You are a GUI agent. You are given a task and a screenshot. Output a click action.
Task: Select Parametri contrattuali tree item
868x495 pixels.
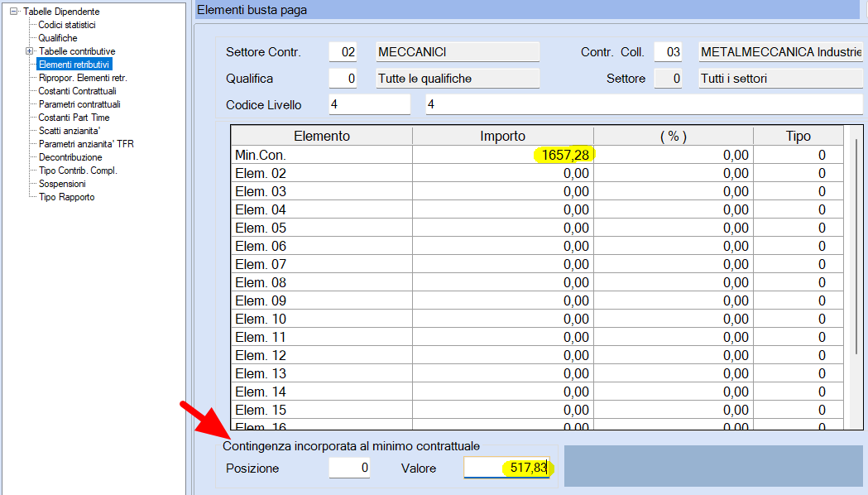[79, 104]
